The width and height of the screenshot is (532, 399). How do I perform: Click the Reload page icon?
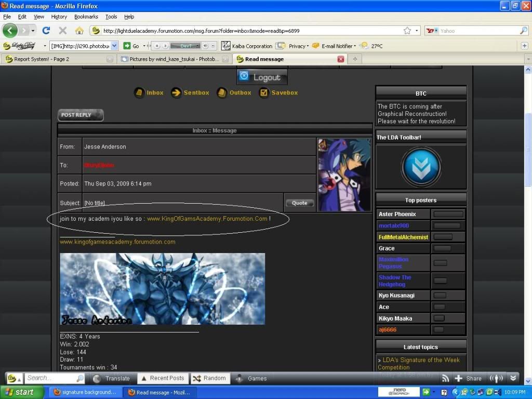click(46, 31)
